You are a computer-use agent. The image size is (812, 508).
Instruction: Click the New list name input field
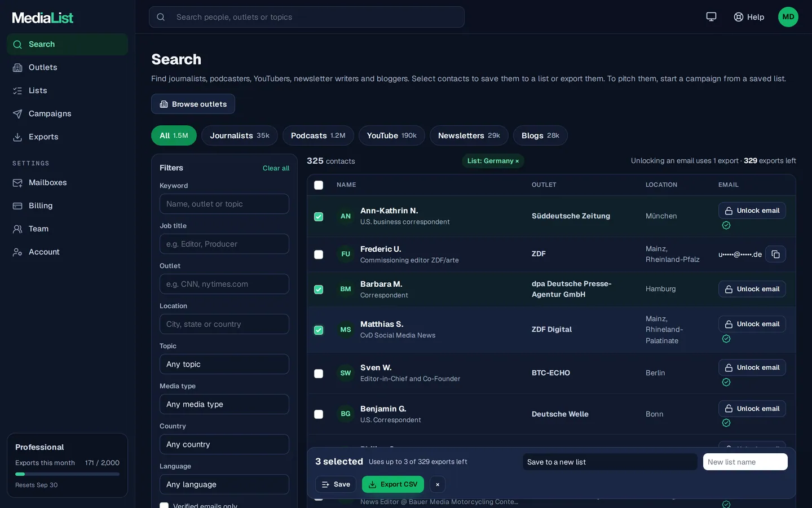click(x=745, y=462)
